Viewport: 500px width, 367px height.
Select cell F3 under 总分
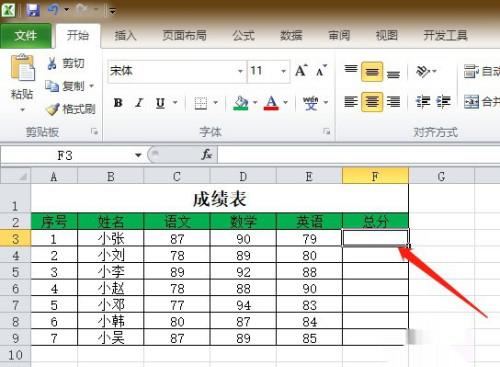point(375,238)
